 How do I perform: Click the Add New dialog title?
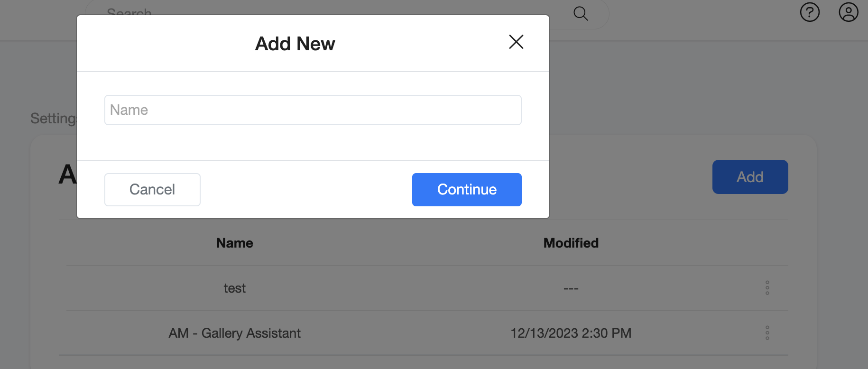[295, 44]
